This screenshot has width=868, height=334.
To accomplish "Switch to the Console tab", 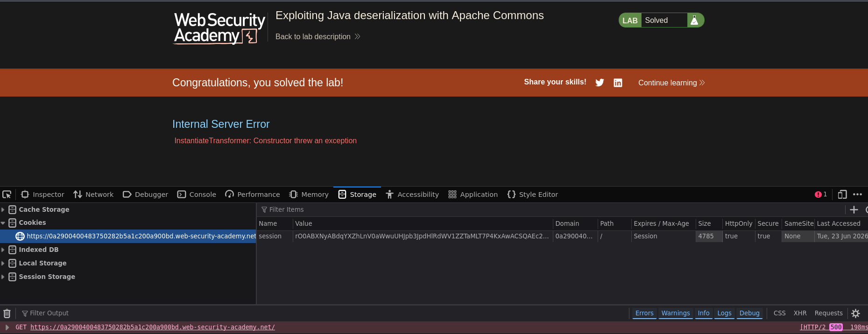I will point(197,195).
